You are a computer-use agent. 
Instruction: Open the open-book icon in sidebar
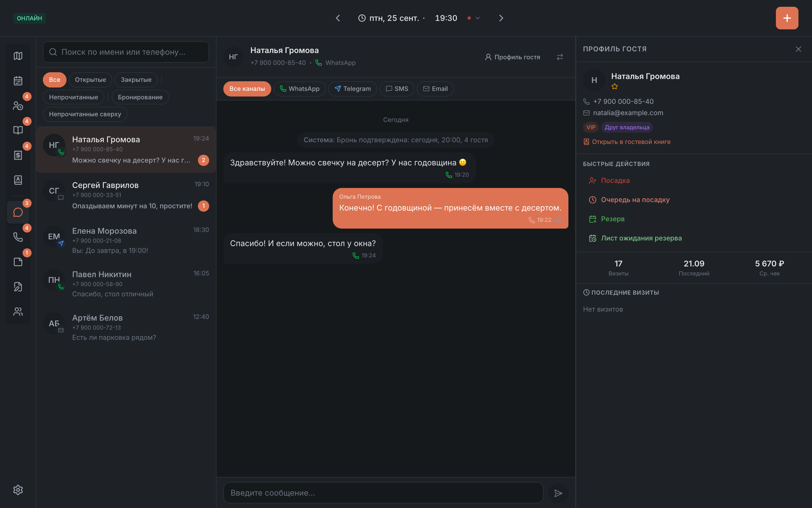click(x=18, y=130)
